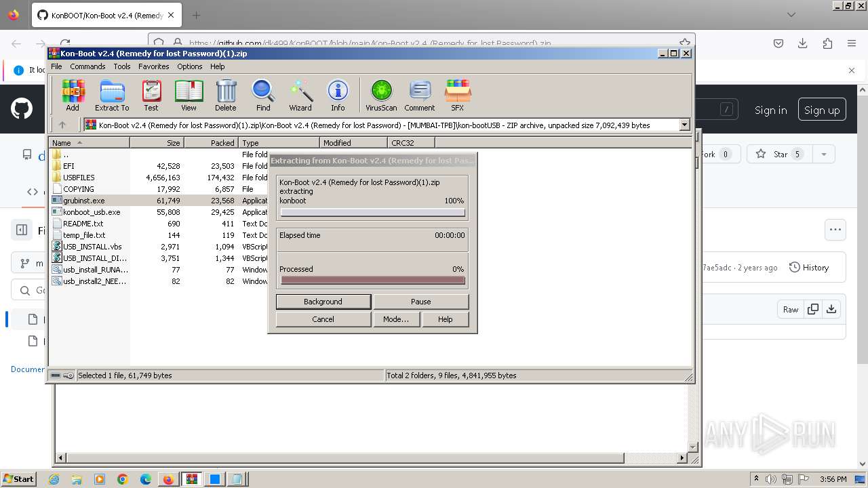
Task: Open the File menu
Action: (56, 66)
